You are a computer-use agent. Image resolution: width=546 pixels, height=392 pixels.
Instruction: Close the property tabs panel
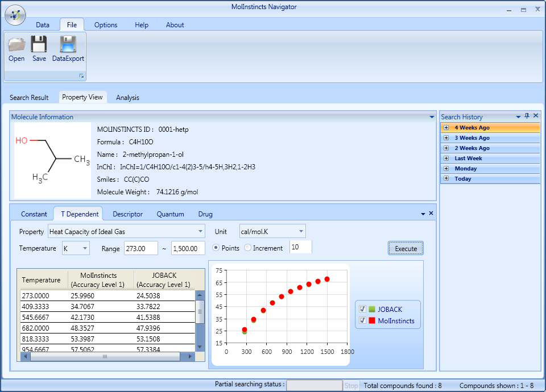(431, 213)
